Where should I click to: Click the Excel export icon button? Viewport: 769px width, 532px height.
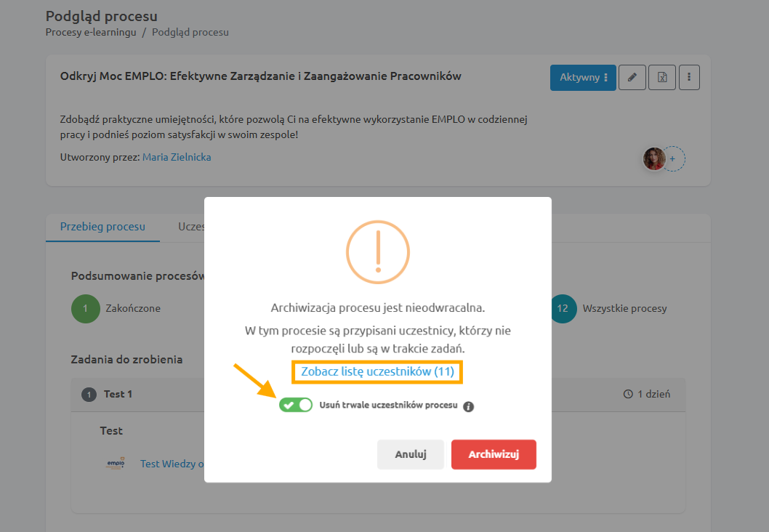point(662,78)
